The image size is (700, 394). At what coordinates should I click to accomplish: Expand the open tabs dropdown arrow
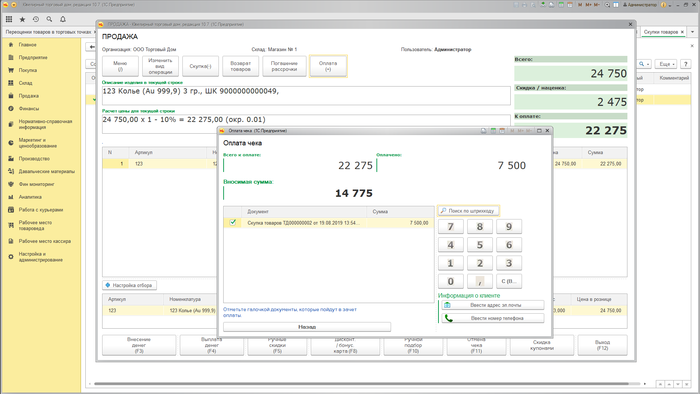[x=692, y=32]
